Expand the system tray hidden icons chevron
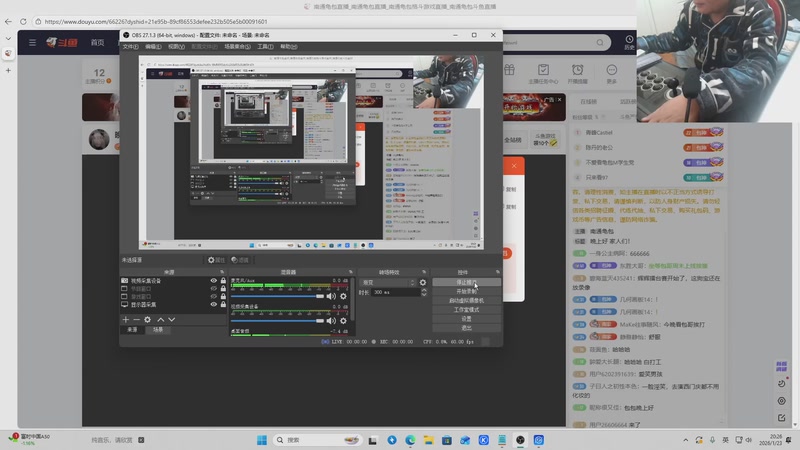800x450 pixels. [685, 440]
